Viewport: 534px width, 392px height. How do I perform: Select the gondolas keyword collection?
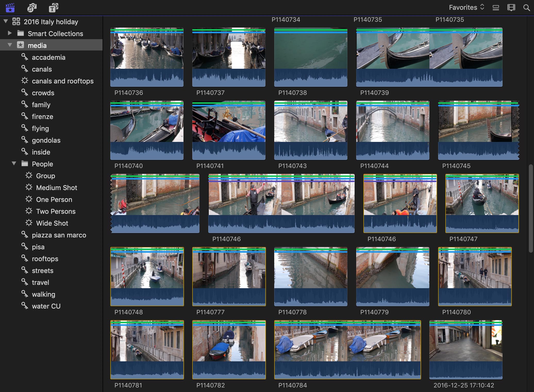tap(46, 140)
